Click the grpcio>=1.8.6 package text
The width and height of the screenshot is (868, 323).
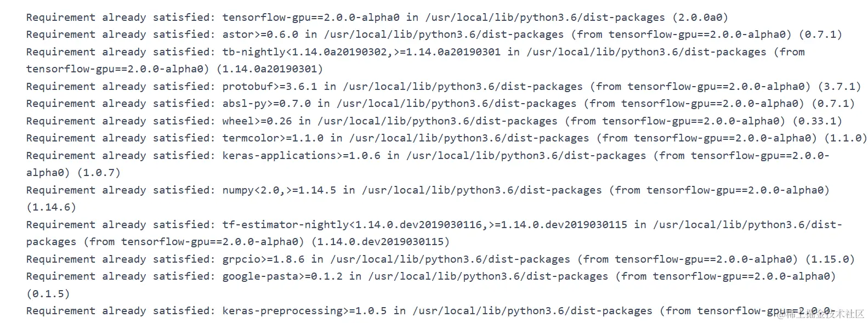coord(263,259)
